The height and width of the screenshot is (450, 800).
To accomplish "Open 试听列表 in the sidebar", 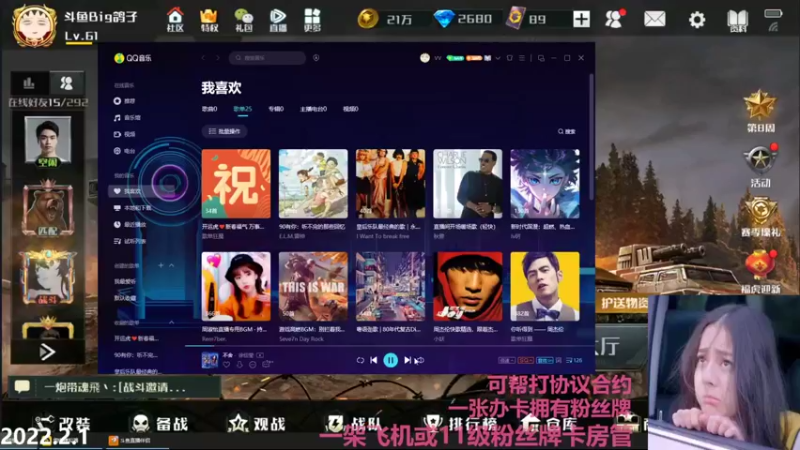I will 130,241.
